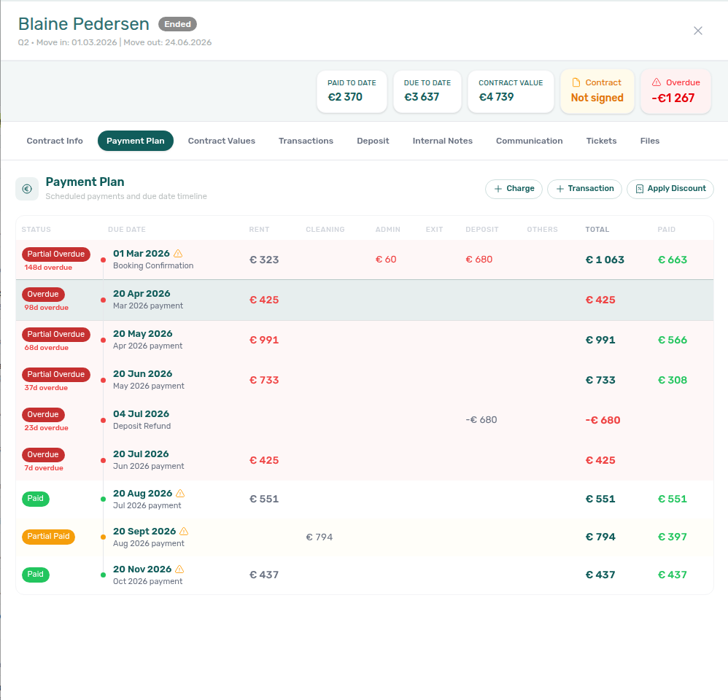Click the Paid to Date €2 370 card
This screenshot has height=700, width=728.
point(352,91)
